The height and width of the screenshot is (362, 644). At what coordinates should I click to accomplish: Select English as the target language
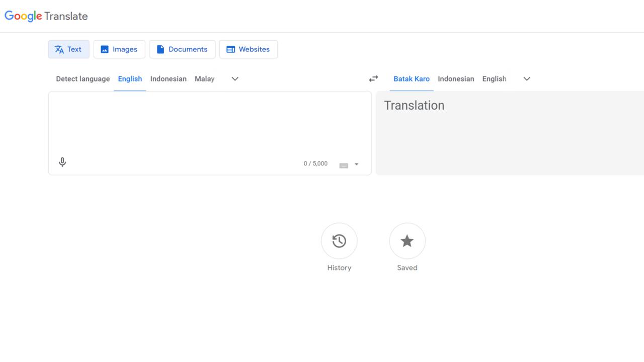pos(494,79)
